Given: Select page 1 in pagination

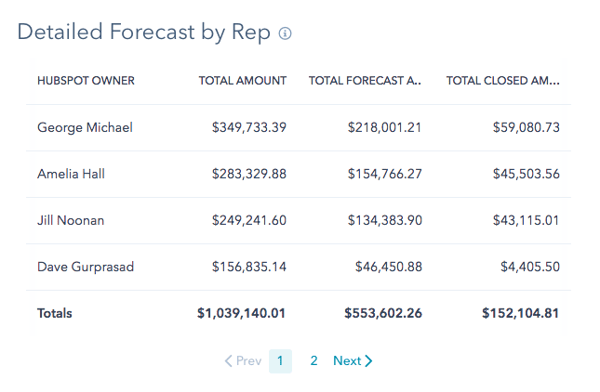Looking at the screenshot, I should [x=280, y=361].
